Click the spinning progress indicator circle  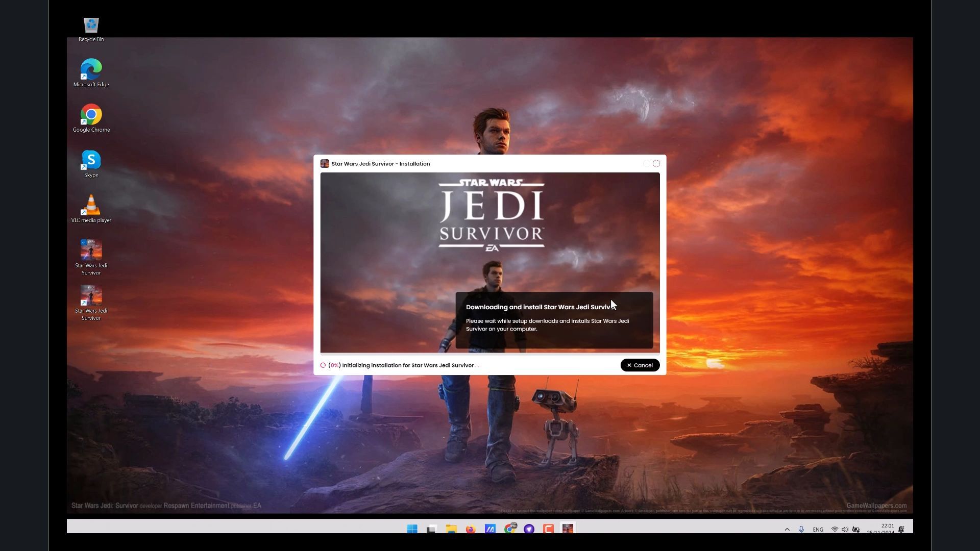pos(323,365)
